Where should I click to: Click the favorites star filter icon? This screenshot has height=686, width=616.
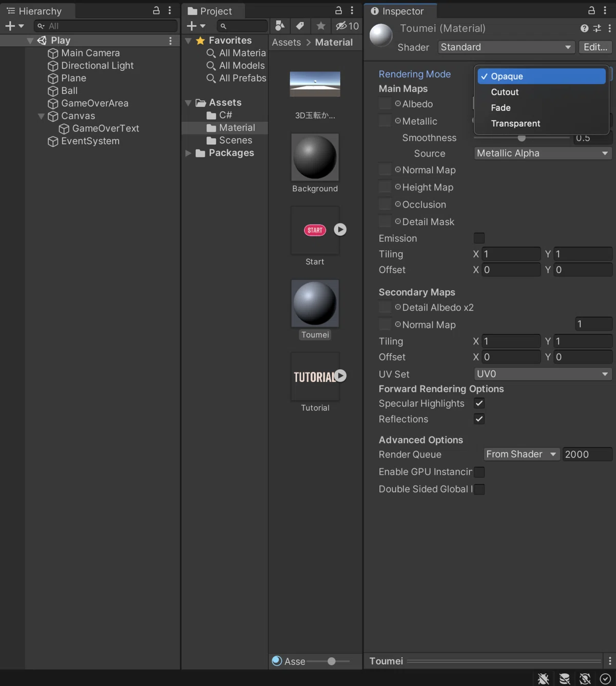(321, 26)
